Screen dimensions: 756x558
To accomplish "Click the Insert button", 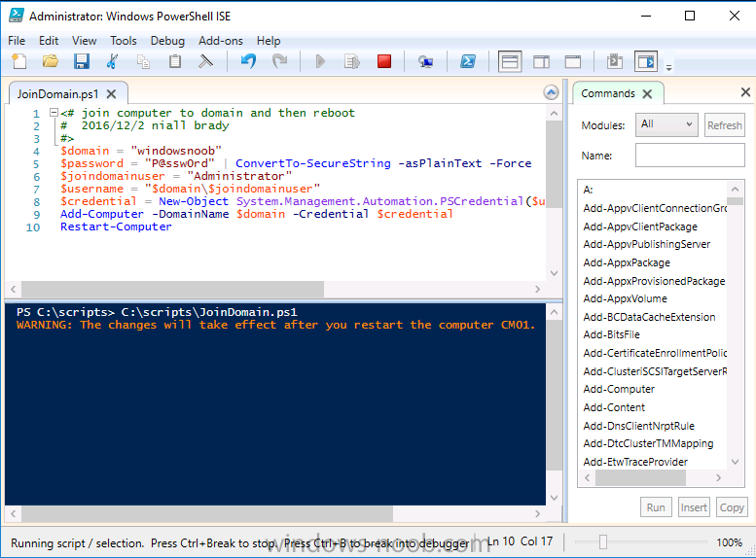I will click(x=694, y=507).
